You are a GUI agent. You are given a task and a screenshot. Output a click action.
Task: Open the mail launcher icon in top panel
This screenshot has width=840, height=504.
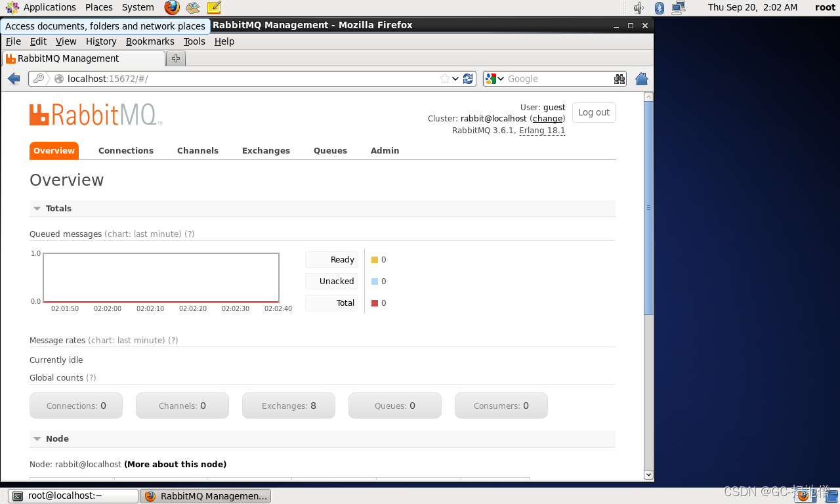point(192,7)
